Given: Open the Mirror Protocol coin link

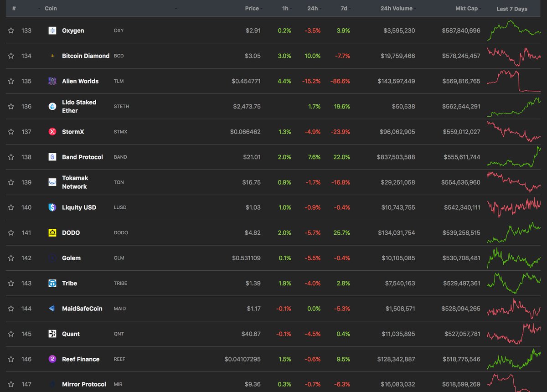Looking at the screenshot, I should pyautogui.click(x=84, y=384).
